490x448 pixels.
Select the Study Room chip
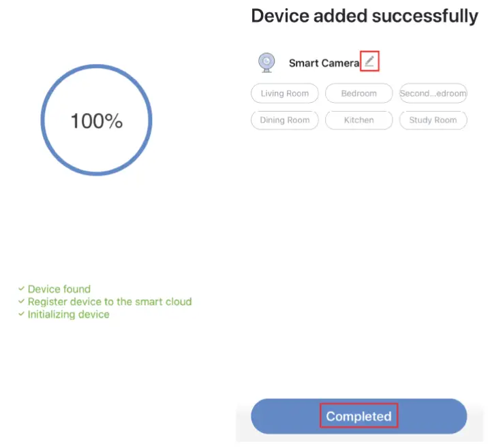[x=433, y=120]
